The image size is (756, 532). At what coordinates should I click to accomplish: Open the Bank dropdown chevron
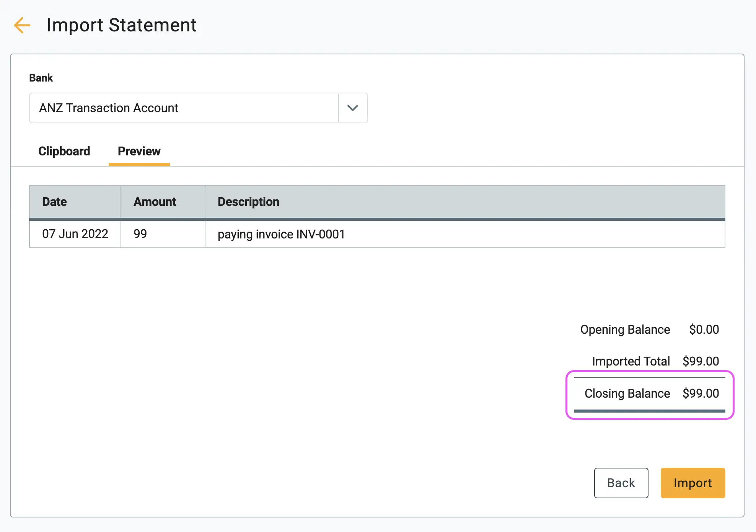353,108
